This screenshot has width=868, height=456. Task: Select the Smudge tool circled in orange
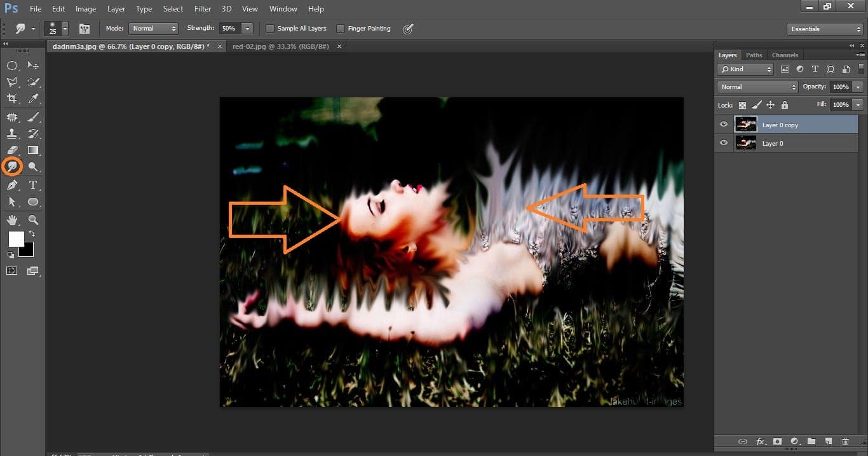click(x=12, y=167)
